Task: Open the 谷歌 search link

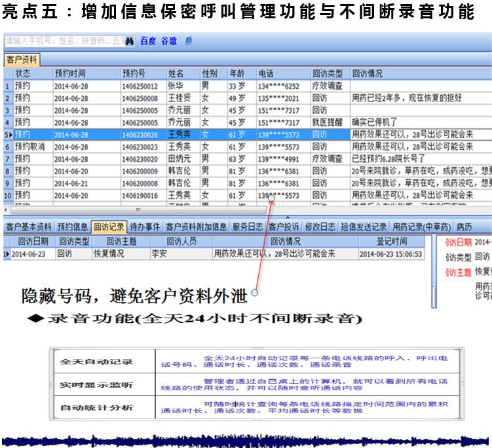Action: point(170,41)
